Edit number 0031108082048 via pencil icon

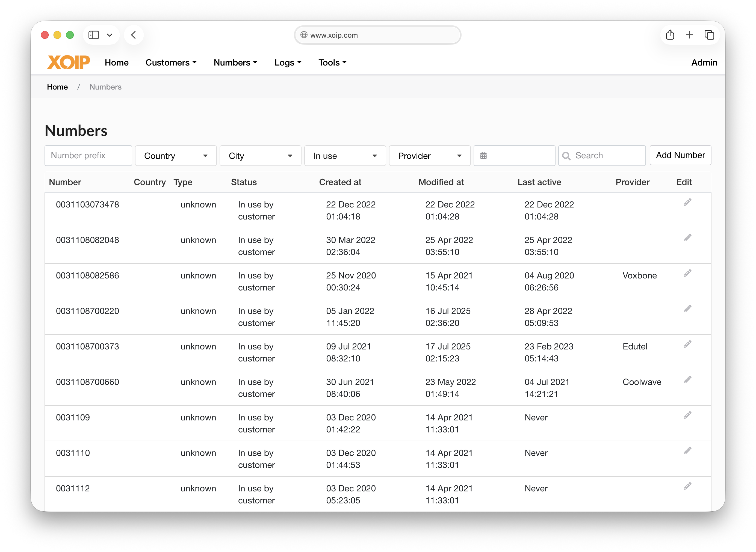coord(687,238)
